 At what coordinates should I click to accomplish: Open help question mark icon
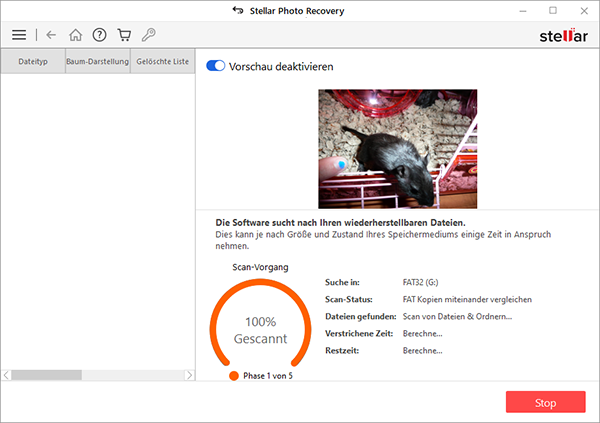click(99, 35)
